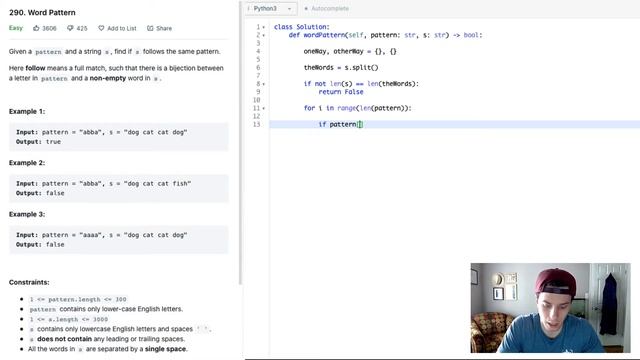640x360 pixels.
Task: Click the Example 3 heading
Action: click(x=27, y=214)
